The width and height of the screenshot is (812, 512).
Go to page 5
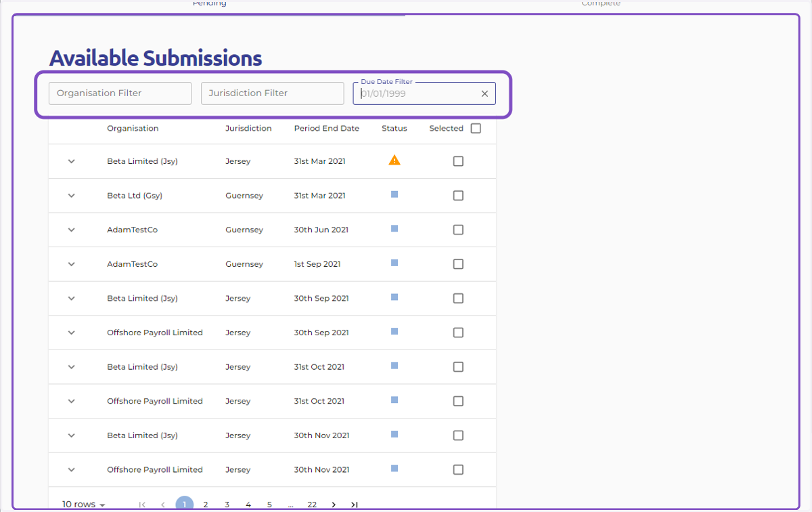click(269, 505)
